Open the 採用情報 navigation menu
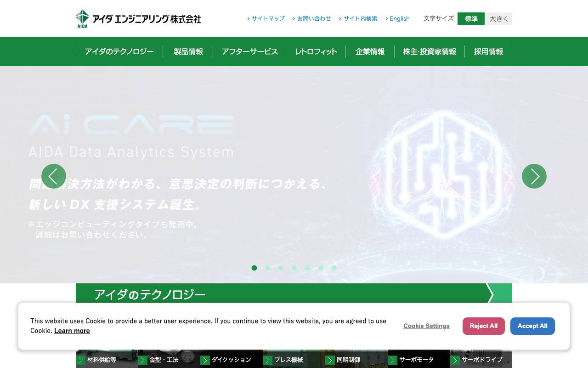Screen dimensions: 588x368 tap(488, 52)
